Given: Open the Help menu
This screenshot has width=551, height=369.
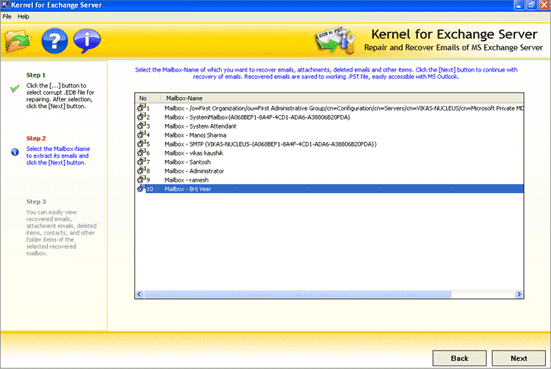Looking at the screenshot, I should click(23, 17).
